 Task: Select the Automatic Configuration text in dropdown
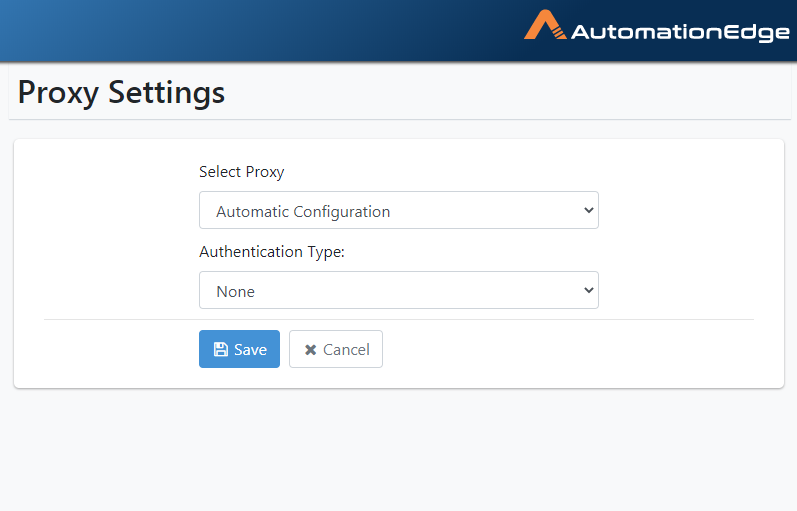click(x=303, y=212)
